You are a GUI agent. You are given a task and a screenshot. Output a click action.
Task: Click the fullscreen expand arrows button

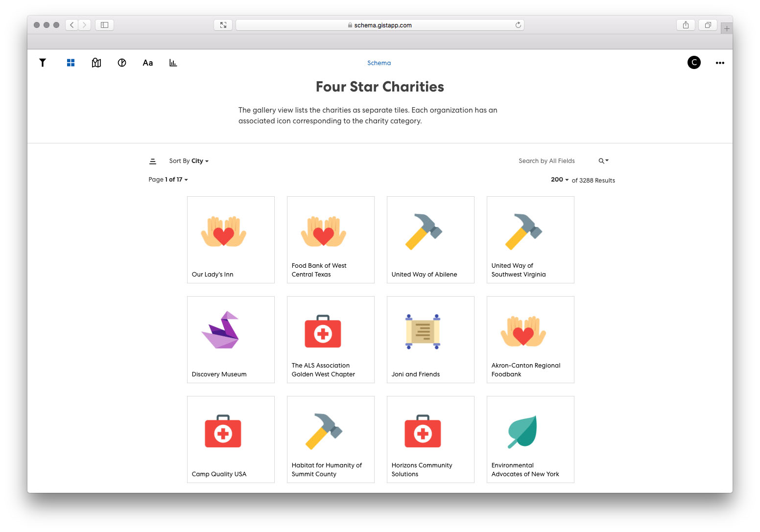coord(223,25)
